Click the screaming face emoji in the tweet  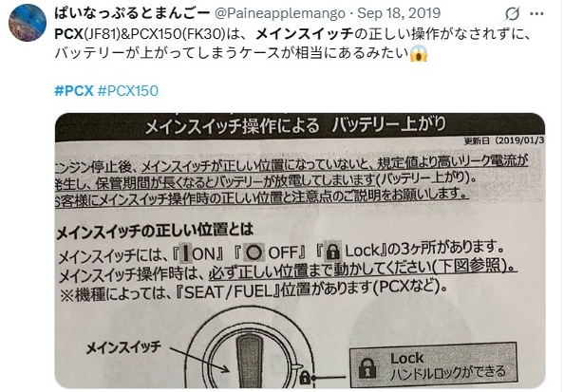click(x=419, y=53)
